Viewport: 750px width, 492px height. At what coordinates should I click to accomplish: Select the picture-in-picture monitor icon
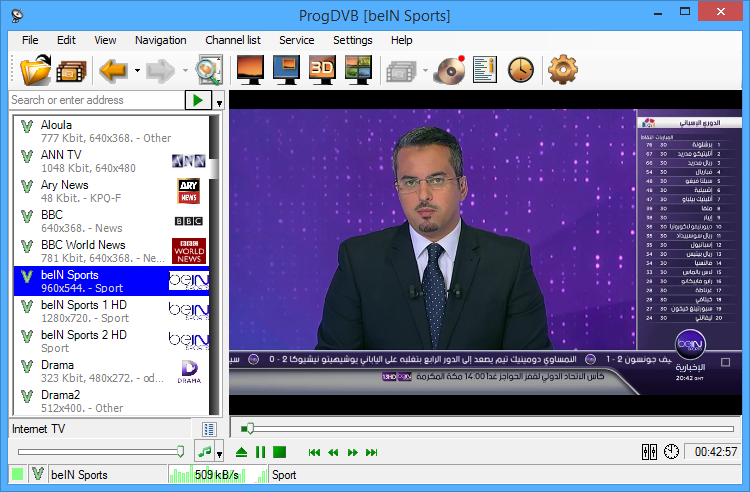[287, 70]
